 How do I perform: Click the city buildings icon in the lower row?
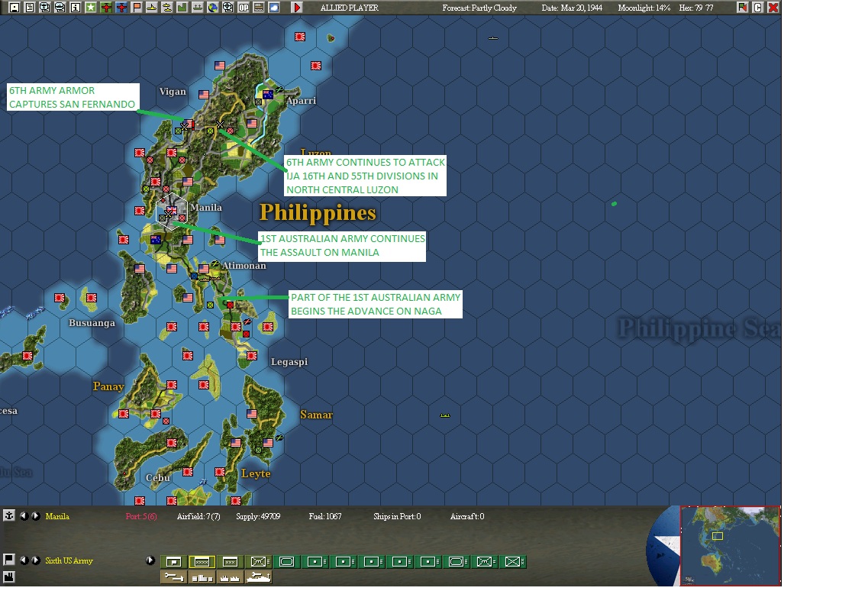(x=202, y=577)
